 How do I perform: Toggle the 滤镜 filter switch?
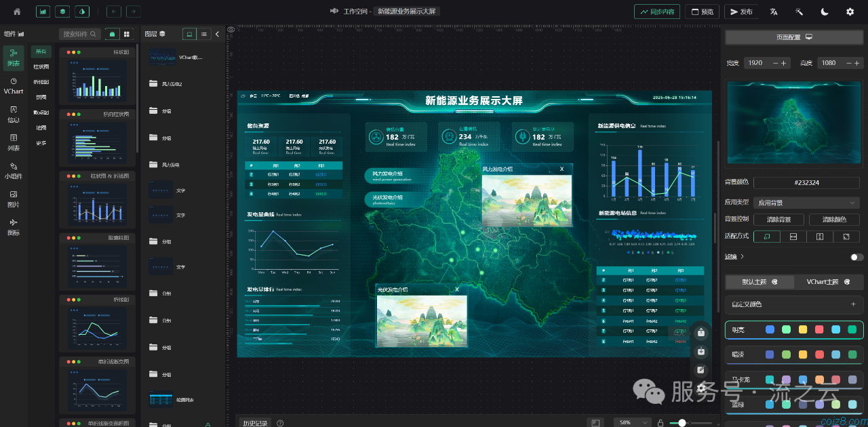tap(856, 257)
